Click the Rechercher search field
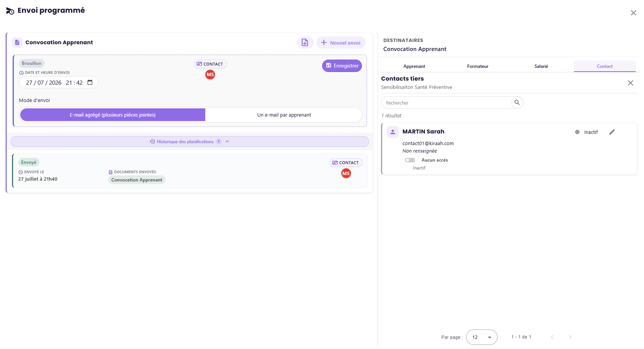 (447, 103)
